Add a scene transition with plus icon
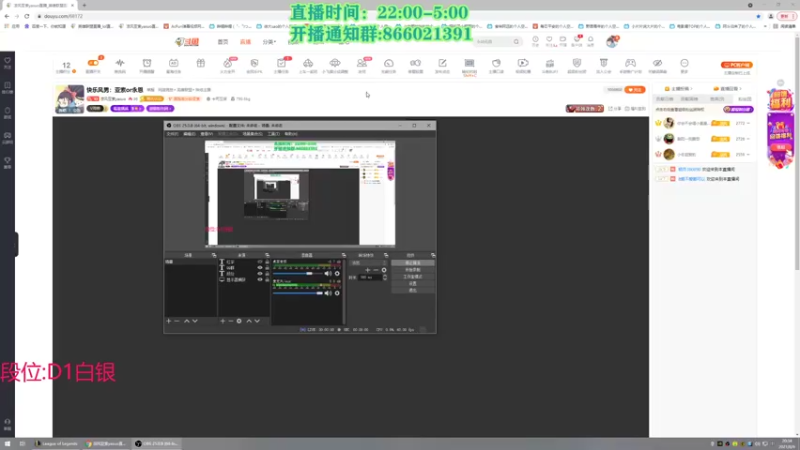The image size is (800, 450). click(367, 270)
